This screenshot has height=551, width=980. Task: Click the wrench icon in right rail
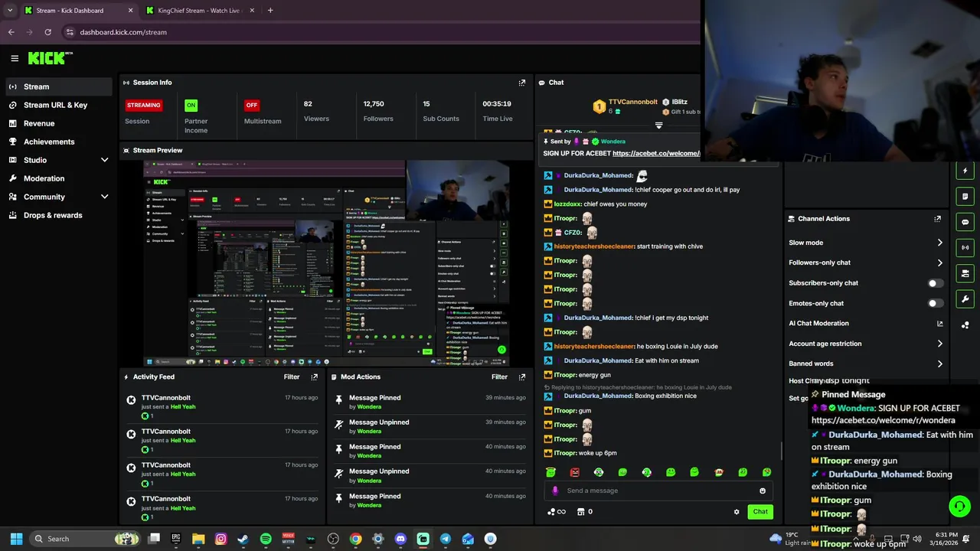(x=965, y=299)
